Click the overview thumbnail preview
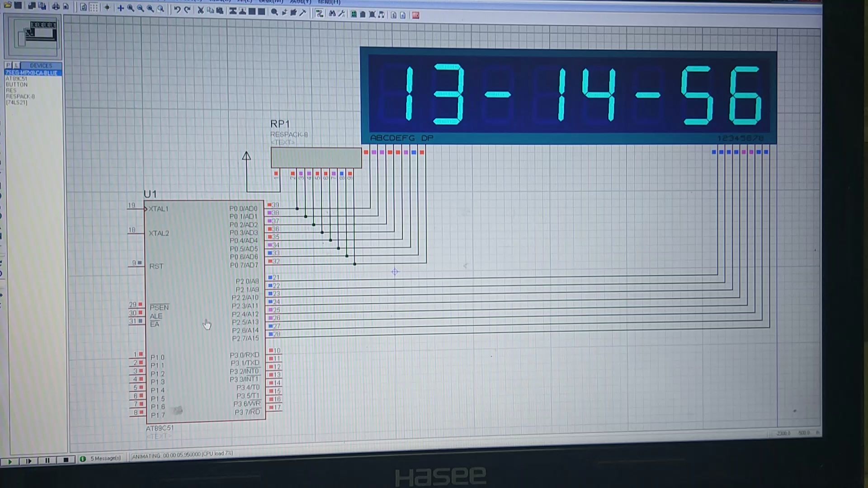Screen dimensions: 868x488 click(33, 36)
